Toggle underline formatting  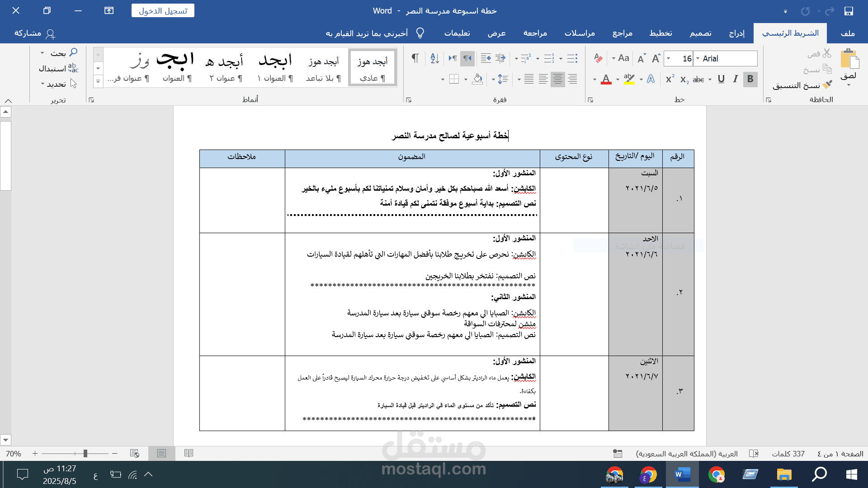[x=722, y=80]
